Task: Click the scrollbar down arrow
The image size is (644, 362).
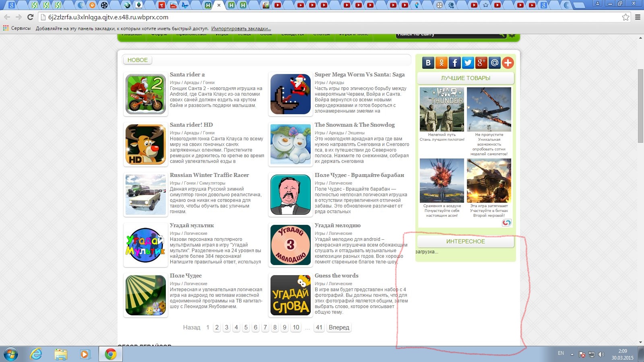Action: 640,342
